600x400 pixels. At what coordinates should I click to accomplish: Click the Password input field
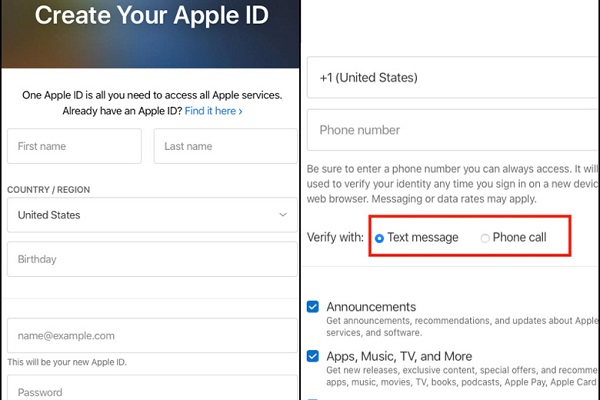coord(152,388)
